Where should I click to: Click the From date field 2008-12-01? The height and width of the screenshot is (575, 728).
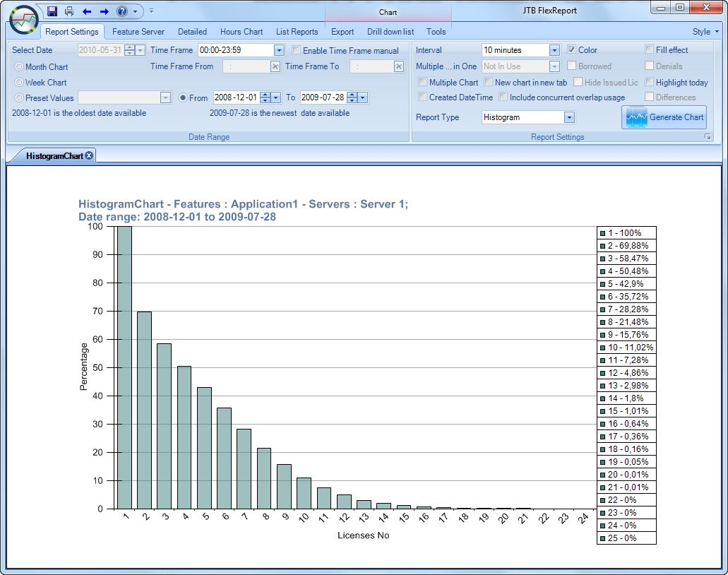coord(236,97)
